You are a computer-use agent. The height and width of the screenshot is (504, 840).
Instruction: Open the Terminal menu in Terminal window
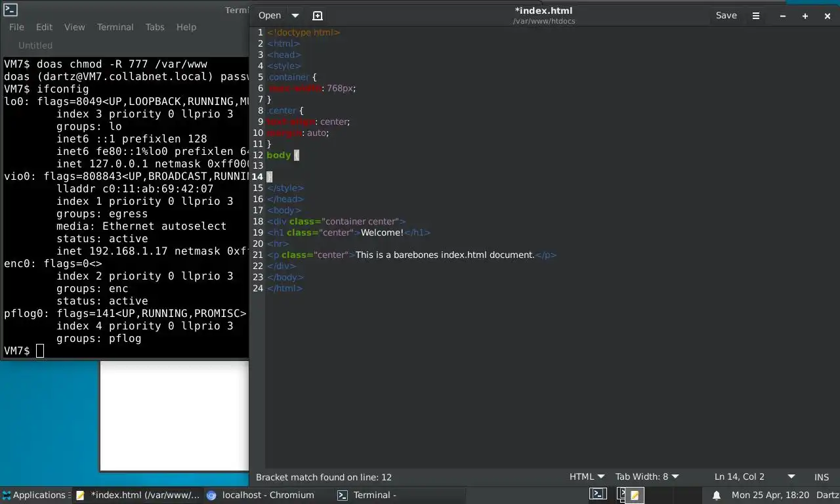coord(115,27)
